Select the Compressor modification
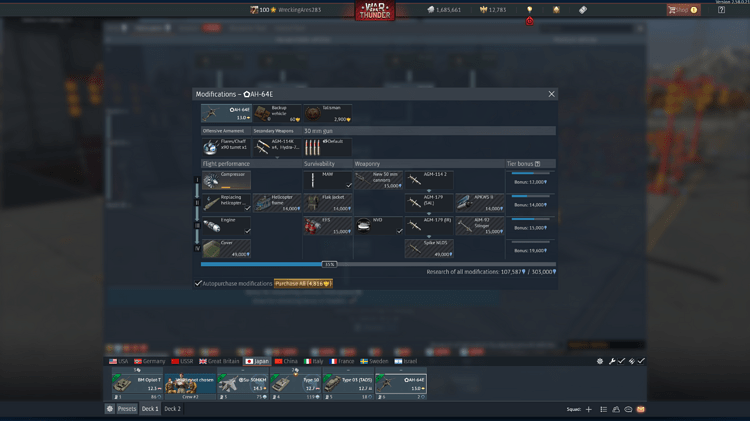750x421 pixels. pyautogui.click(x=226, y=180)
